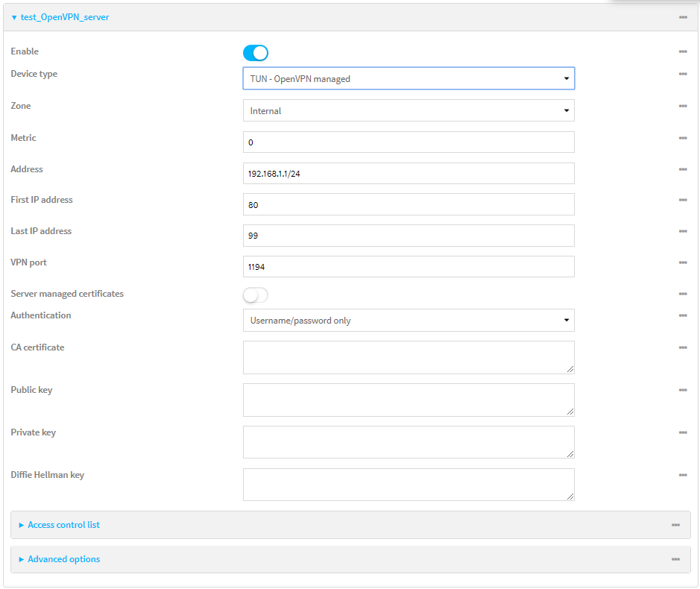This screenshot has height=589, width=700.
Task: Open the Authentication dropdown
Action: point(408,321)
